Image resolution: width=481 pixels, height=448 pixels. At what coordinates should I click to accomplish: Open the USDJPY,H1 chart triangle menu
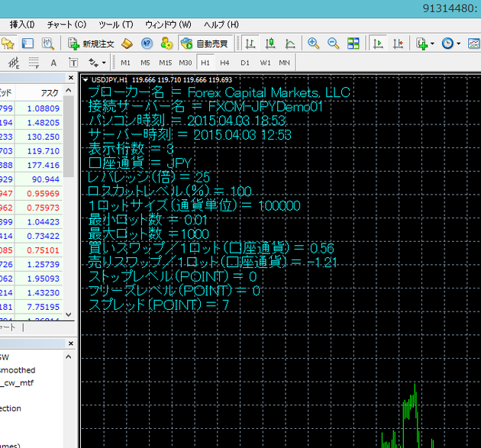coord(86,80)
